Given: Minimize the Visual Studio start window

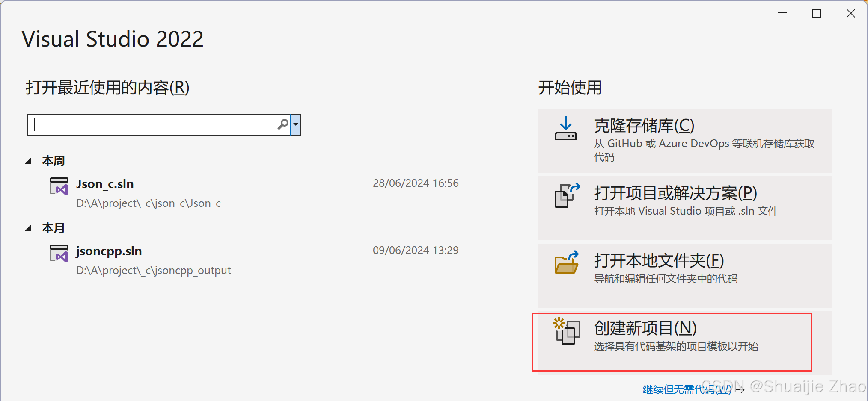Looking at the screenshot, I should click(782, 13).
